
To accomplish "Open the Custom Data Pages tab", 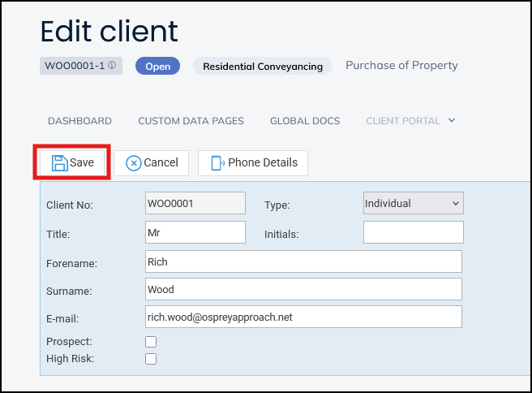I will click(x=191, y=121).
